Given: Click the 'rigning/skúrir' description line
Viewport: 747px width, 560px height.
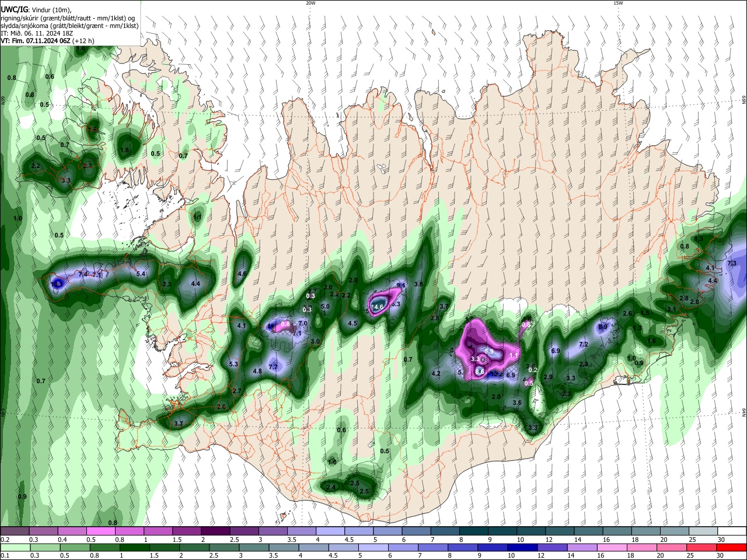Looking at the screenshot, I should [x=68, y=17].
